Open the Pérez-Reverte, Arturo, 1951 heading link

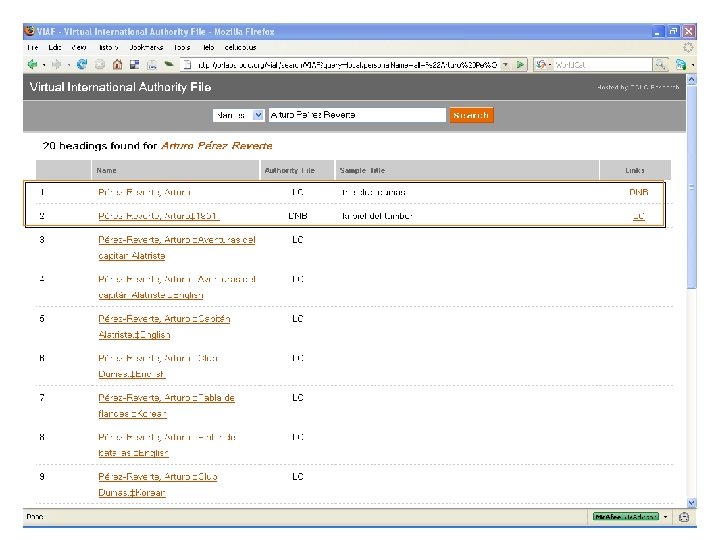[158, 216]
